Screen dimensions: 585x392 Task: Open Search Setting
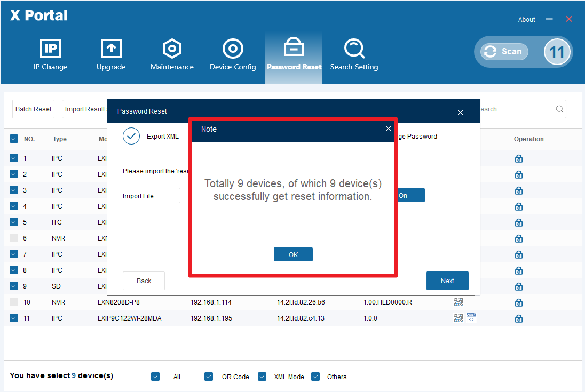coord(354,55)
